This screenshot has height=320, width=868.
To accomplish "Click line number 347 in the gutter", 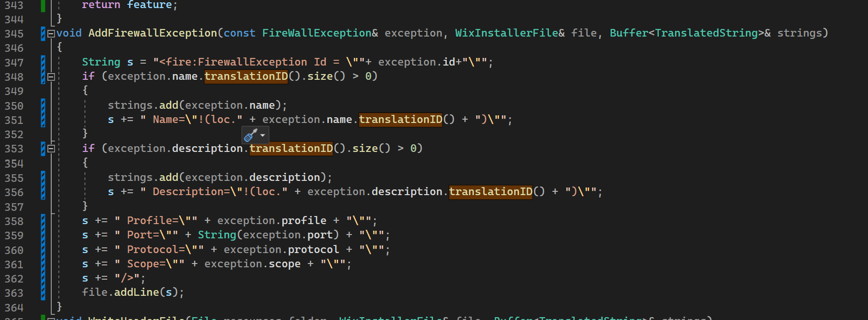I will click(14, 63).
